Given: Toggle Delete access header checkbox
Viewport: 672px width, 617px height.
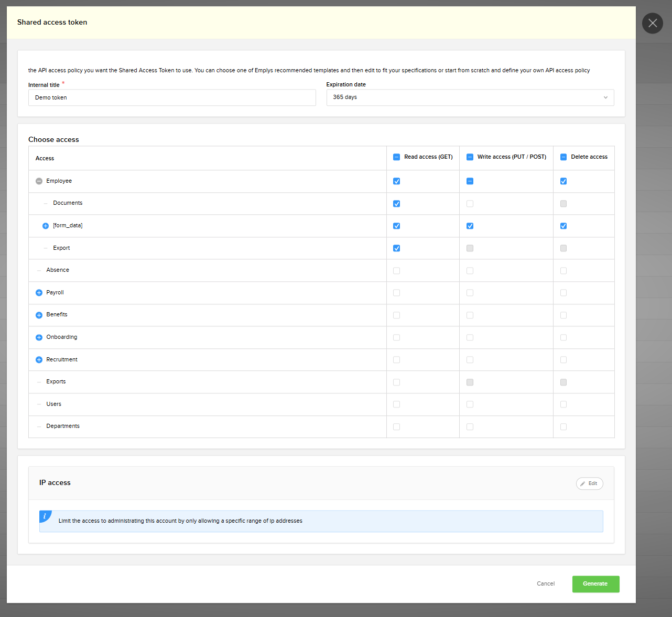Looking at the screenshot, I should 563,157.
